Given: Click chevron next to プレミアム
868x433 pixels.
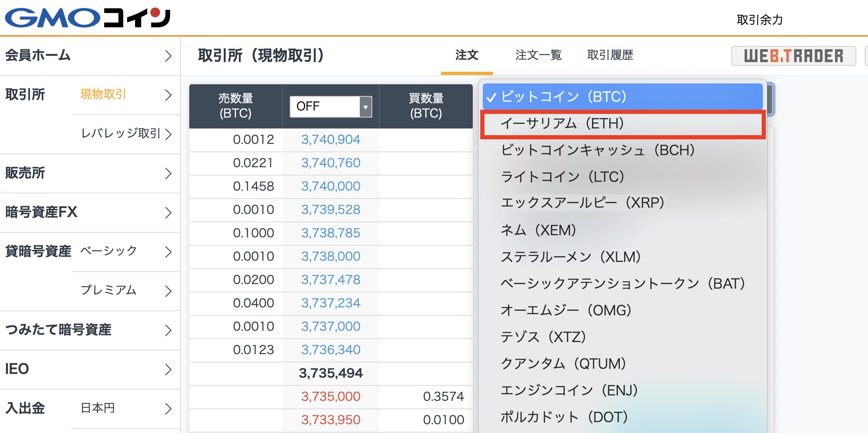Looking at the screenshot, I should [168, 291].
